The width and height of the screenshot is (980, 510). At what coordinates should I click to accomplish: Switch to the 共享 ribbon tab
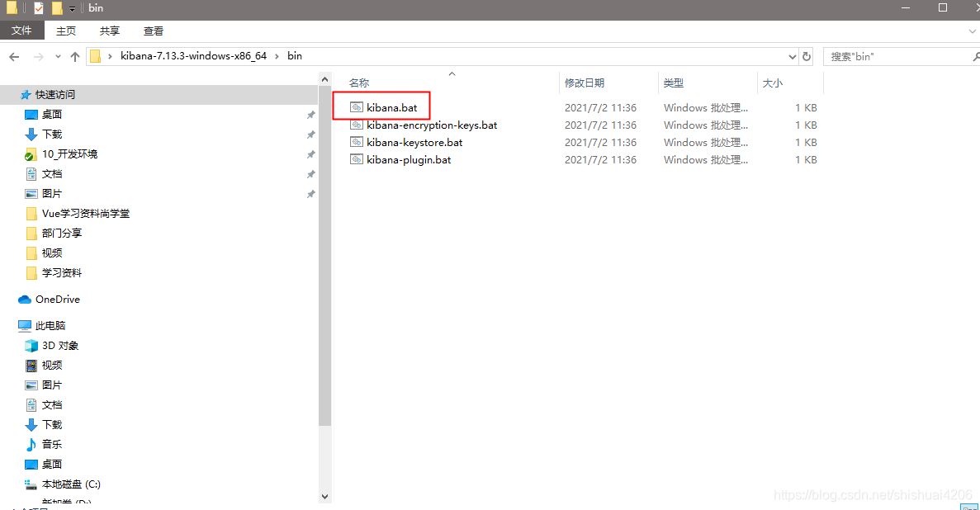pos(109,31)
